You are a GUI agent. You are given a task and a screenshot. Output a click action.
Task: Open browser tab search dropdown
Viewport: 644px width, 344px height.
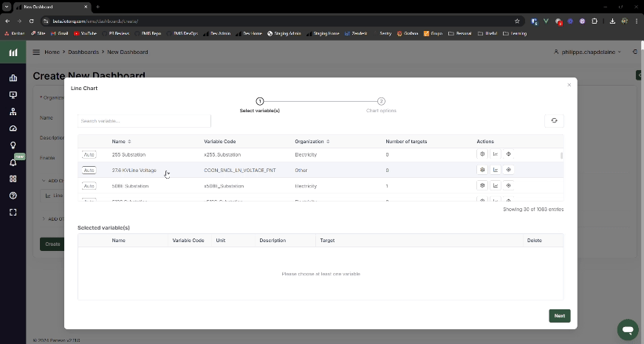[7, 7]
